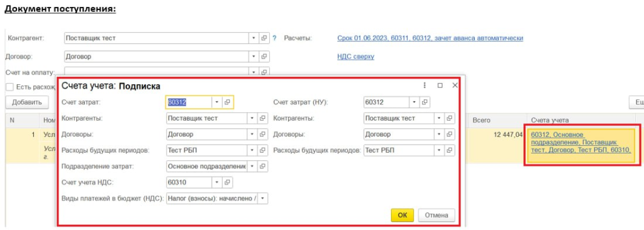Open Счета учета link in table row

coord(580,142)
